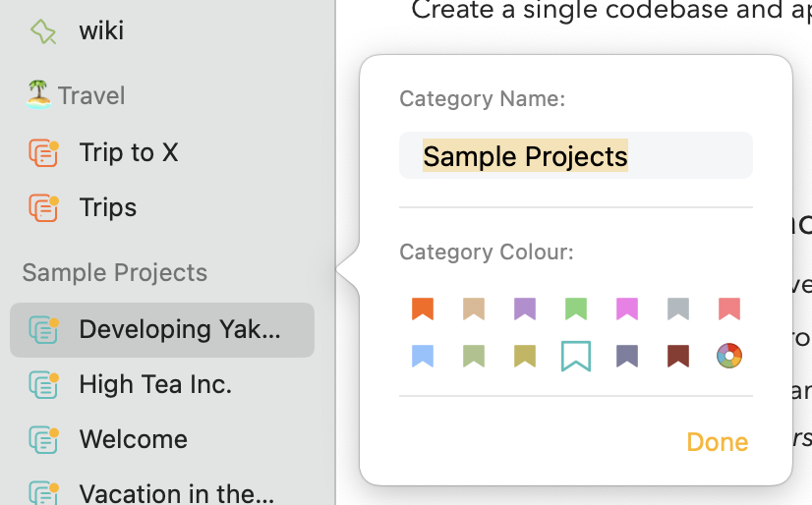Choose the orange bookmark colour
The height and width of the screenshot is (505, 812).
[423, 309]
